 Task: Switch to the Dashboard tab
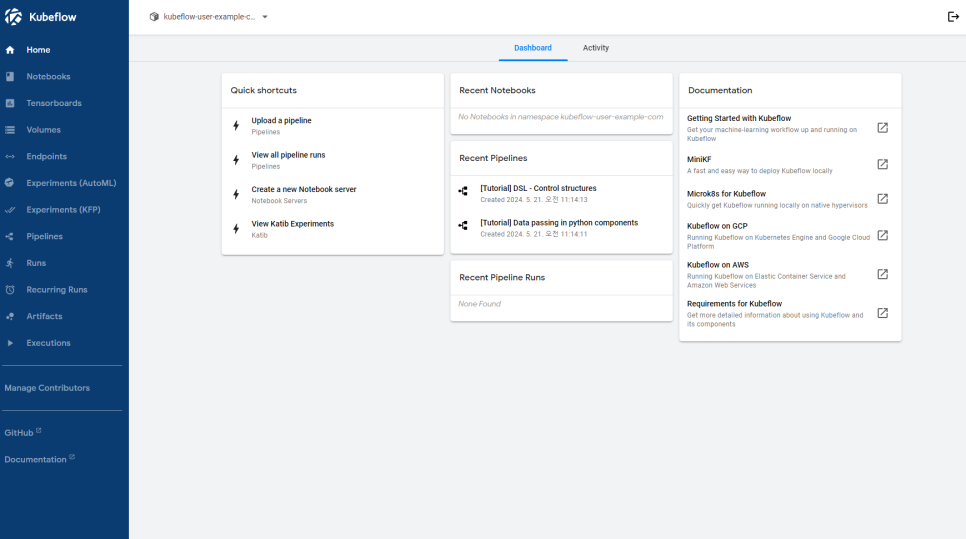point(533,48)
